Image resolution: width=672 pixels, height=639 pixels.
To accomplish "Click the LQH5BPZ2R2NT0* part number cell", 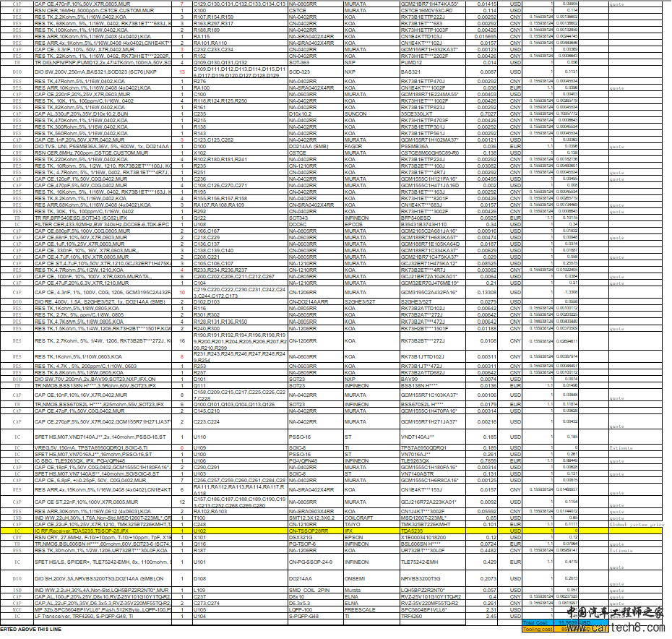I will (x=432, y=590).
